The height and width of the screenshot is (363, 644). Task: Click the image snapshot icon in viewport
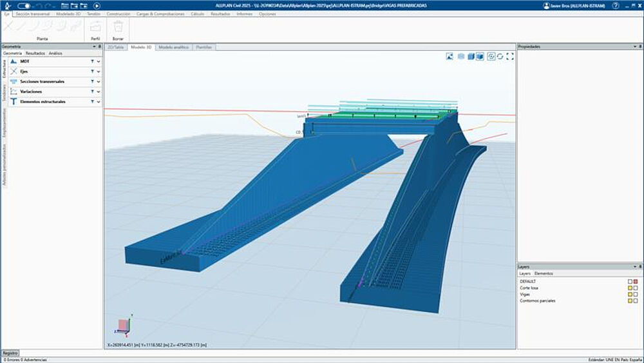tap(450, 56)
